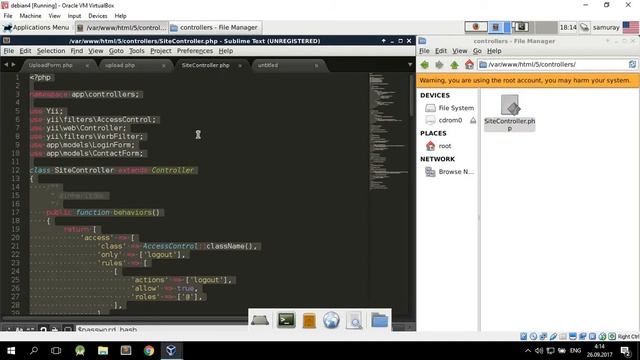This screenshot has width=640, height=360.
Task: Open the tab list dropdown arrow
Action: (x=410, y=65)
